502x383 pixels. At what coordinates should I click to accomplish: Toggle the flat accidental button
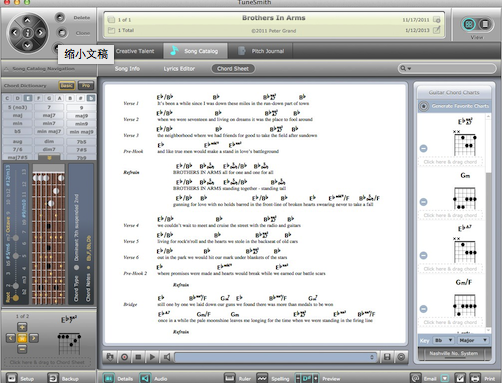91,98
